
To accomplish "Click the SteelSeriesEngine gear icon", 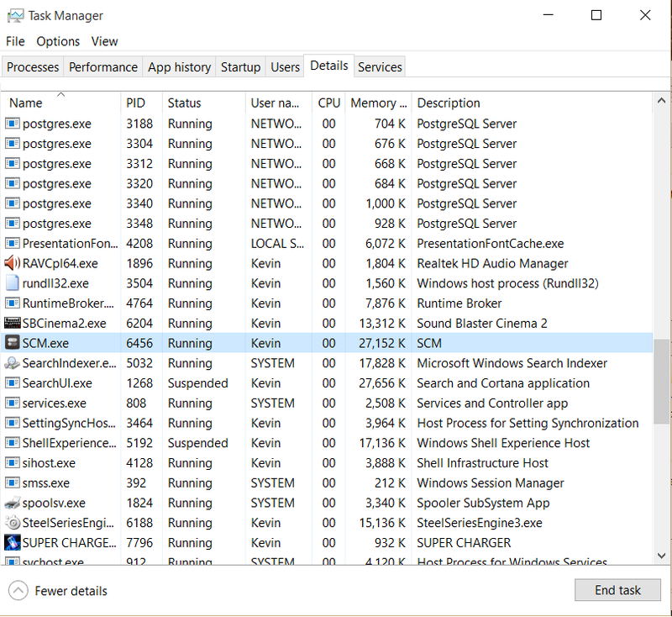I will click(12, 523).
